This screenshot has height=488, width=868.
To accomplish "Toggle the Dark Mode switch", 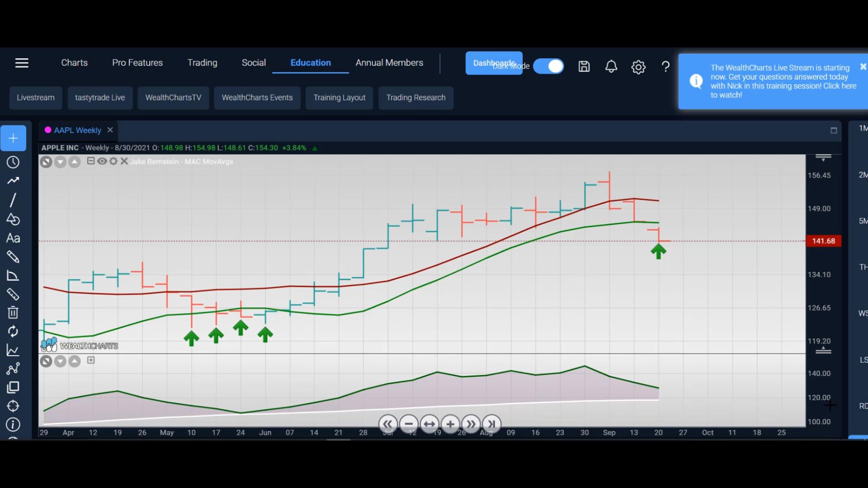I will pos(548,66).
